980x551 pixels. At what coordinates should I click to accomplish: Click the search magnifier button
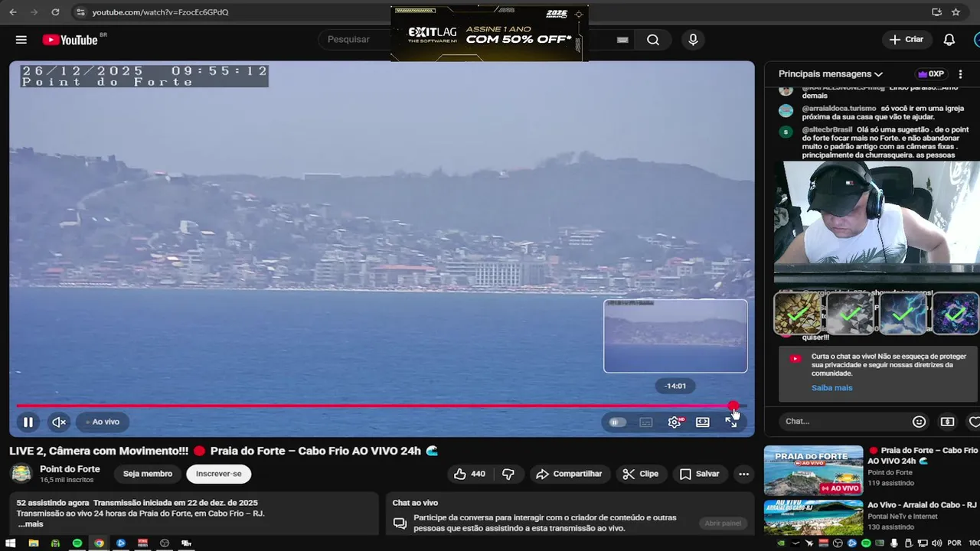point(653,40)
